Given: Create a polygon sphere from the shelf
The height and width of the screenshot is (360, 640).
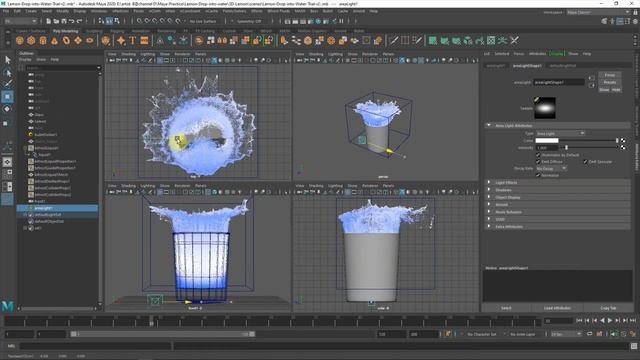Looking at the screenshot, I should coord(20,40).
